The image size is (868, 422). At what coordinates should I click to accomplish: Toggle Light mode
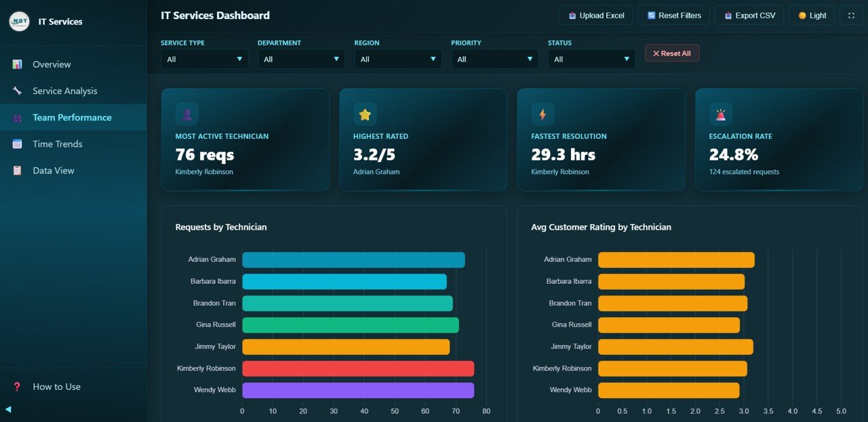[x=811, y=15]
